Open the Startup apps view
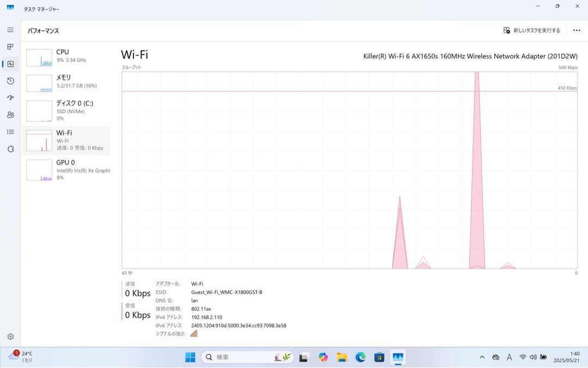 click(10, 98)
